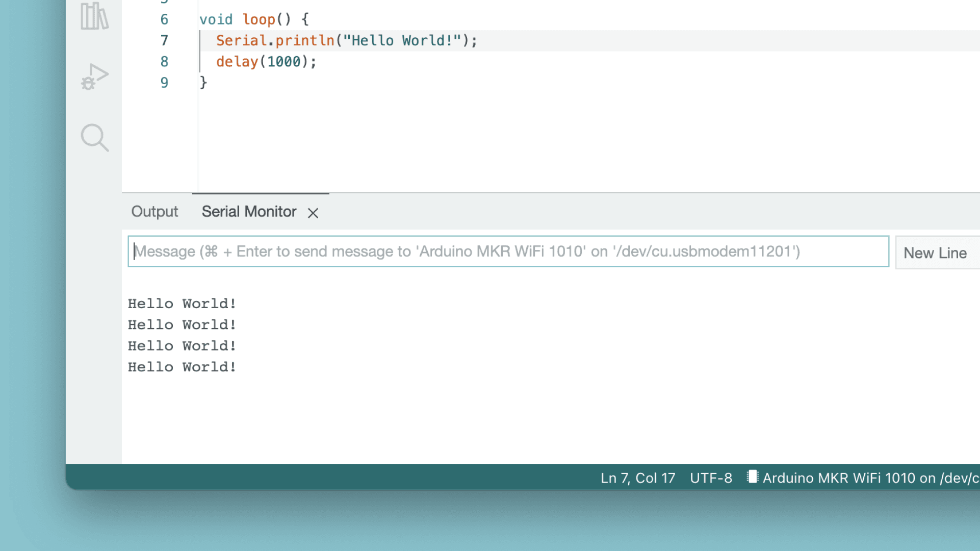980x551 pixels.
Task: Select the Serial Monitor tab
Action: tap(249, 212)
